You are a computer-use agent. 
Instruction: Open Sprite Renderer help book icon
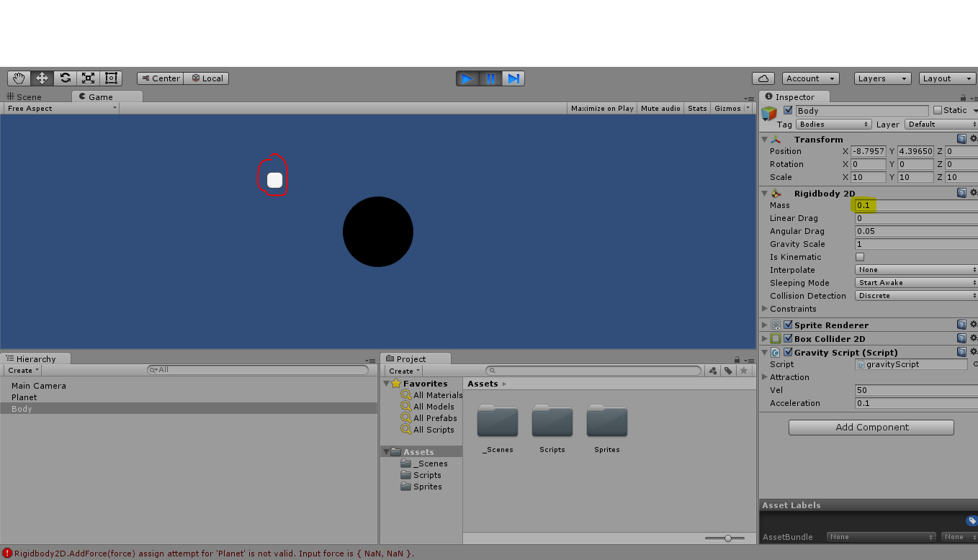coord(961,325)
